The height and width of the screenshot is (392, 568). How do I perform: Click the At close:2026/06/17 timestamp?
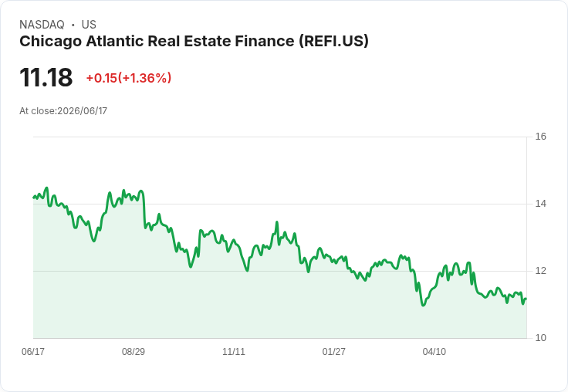point(63,111)
